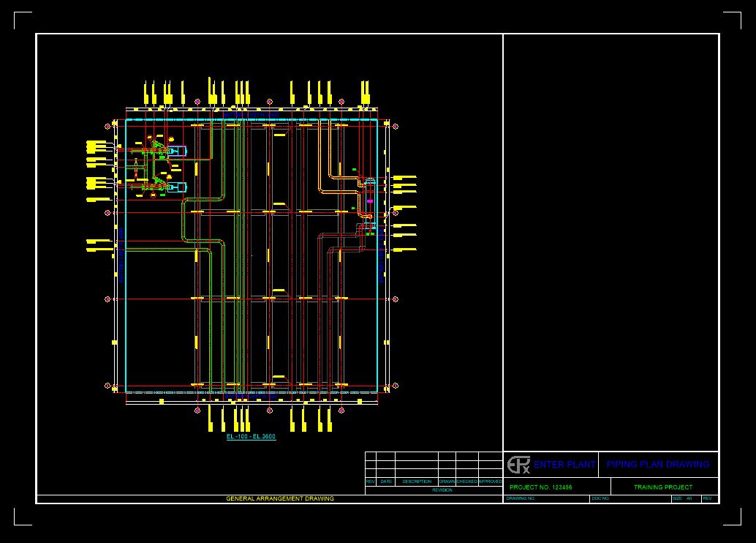This screenshot has width=756, height=543.
Task: Click the CHECKED column header in revision table
Action: (466, 482)
